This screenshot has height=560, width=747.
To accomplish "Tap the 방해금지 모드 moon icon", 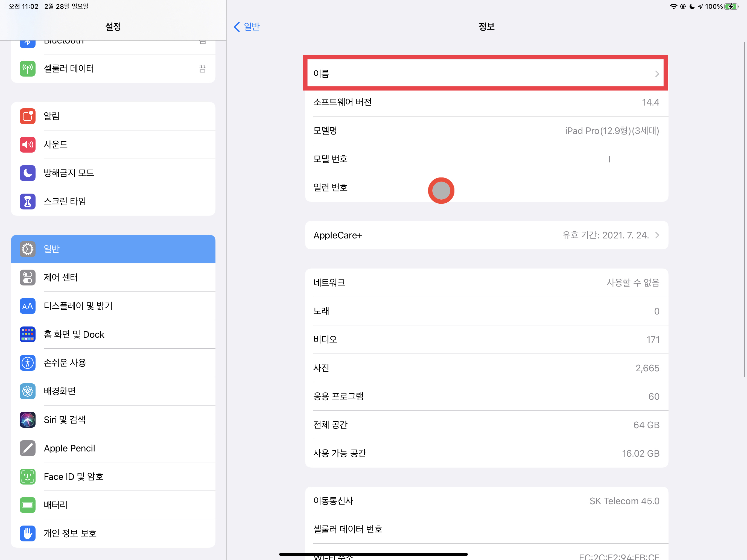I will (27, 173).
